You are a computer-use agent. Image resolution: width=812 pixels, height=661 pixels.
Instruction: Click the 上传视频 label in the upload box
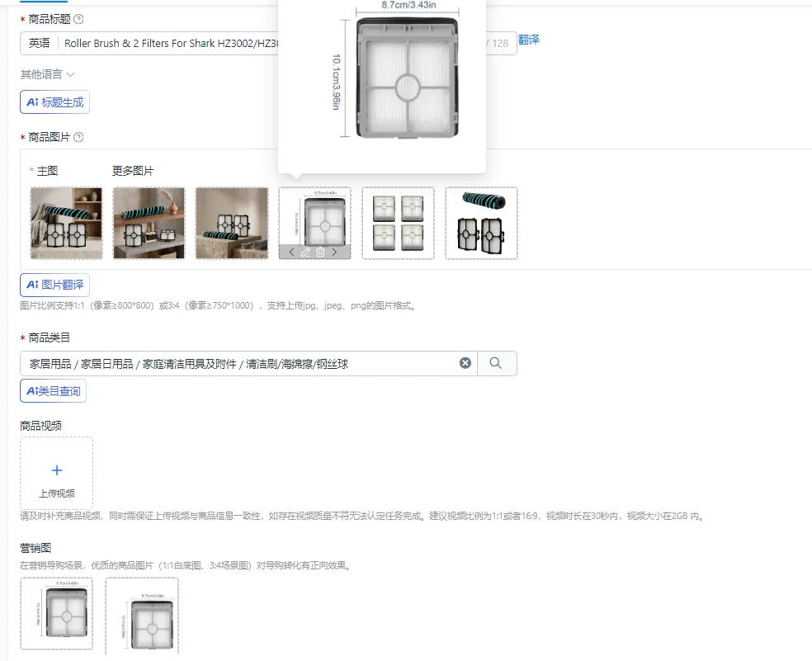[x=57, y=493]
